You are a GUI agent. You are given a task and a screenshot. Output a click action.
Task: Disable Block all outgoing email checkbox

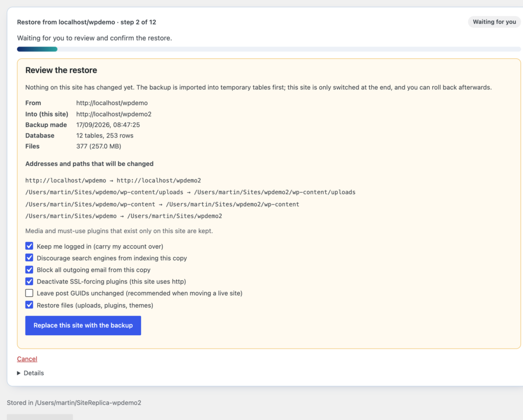(x=29, y=270)
